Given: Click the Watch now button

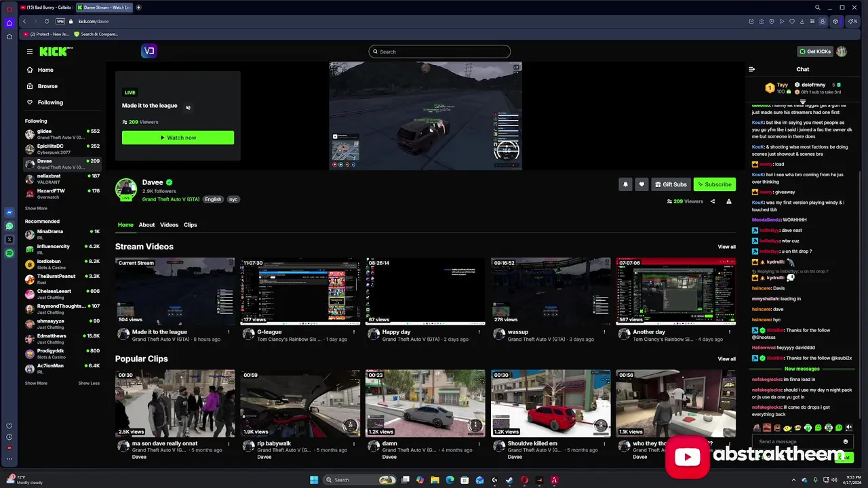Looking at the screenshot, I should click(178, 138).
